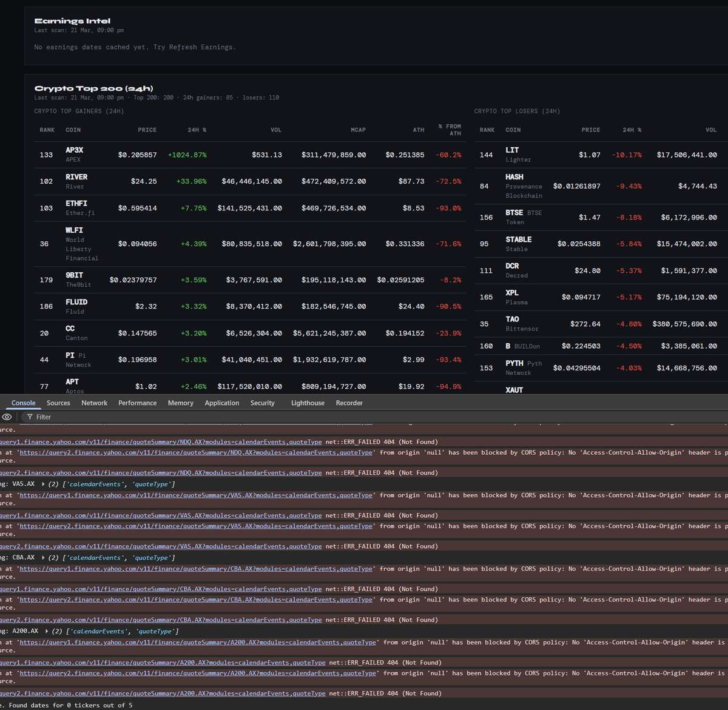
Task: Click the '$380,575,690.00' volume for TAO
Action: 684,324
